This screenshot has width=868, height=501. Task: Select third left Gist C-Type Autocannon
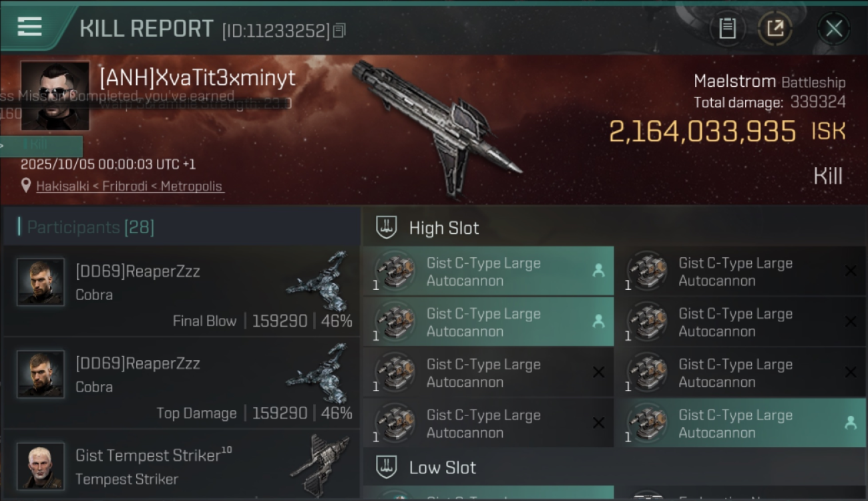488,373
